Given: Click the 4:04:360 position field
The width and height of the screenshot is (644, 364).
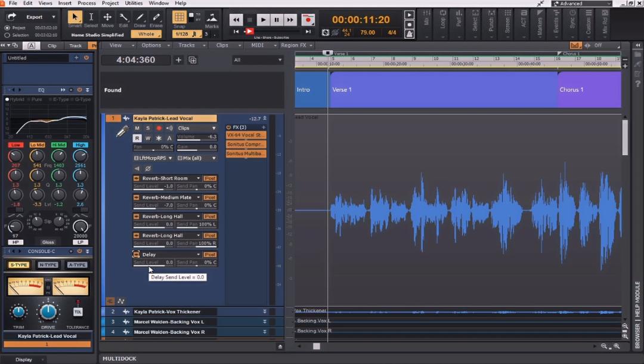Looking at the screenshot, I should pos(135,60).
